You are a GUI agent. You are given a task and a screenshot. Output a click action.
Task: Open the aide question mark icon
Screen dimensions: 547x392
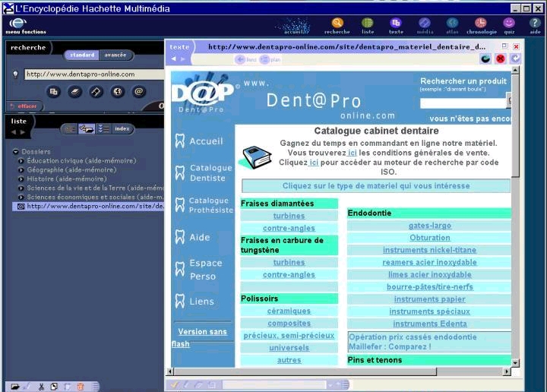[x=535, y=23]
